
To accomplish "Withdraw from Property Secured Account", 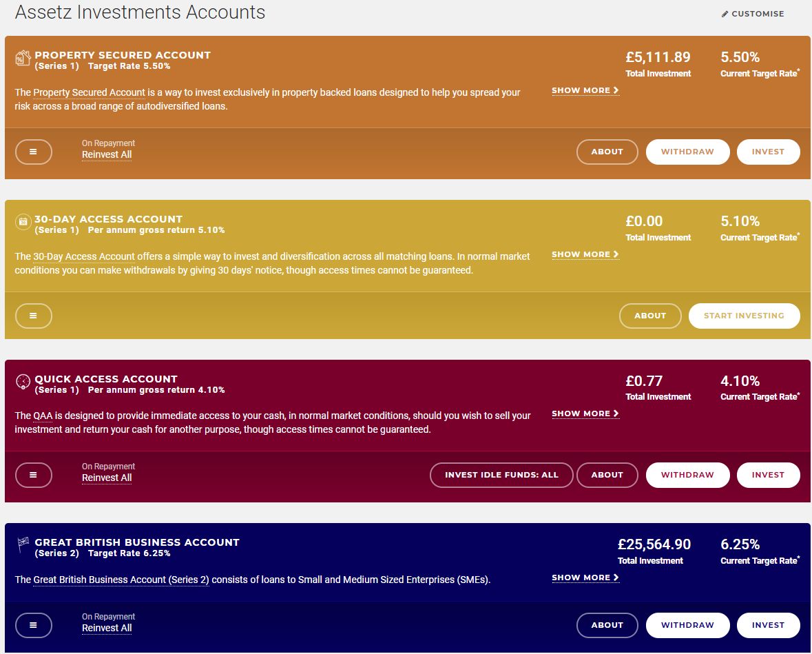I will coord(688,152).
